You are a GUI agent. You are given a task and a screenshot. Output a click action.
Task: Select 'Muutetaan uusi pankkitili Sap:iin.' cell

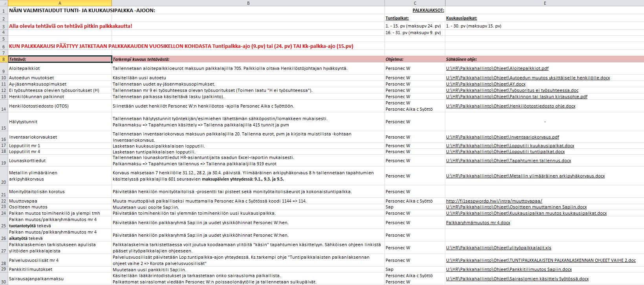(248, 269)
